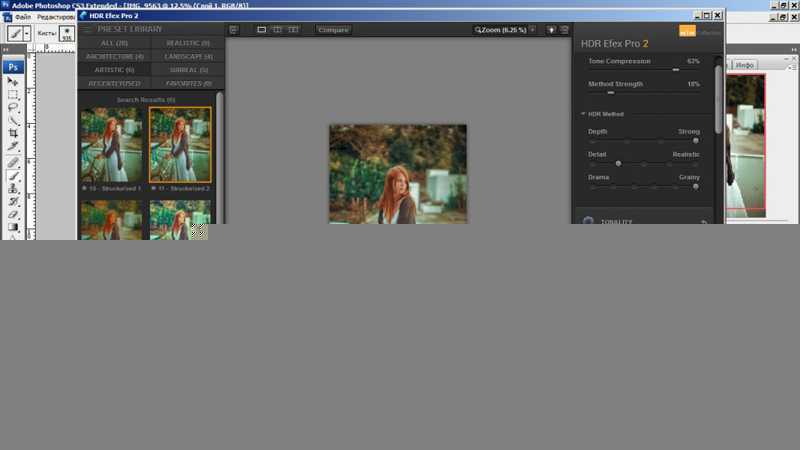Select the Rectangular Marquee tool
This screenshot has height=450, width=800.
click(x=13, y=95)
